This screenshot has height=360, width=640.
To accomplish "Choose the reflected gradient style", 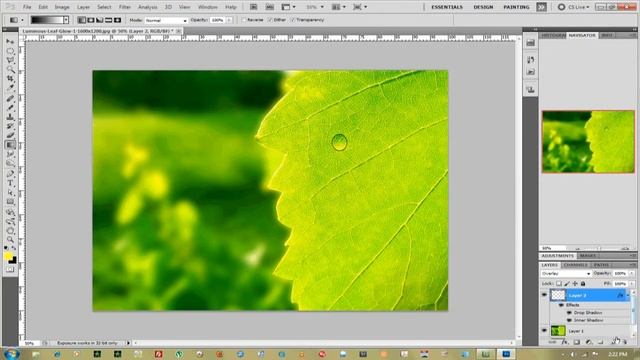I will [x=109, y=20].
